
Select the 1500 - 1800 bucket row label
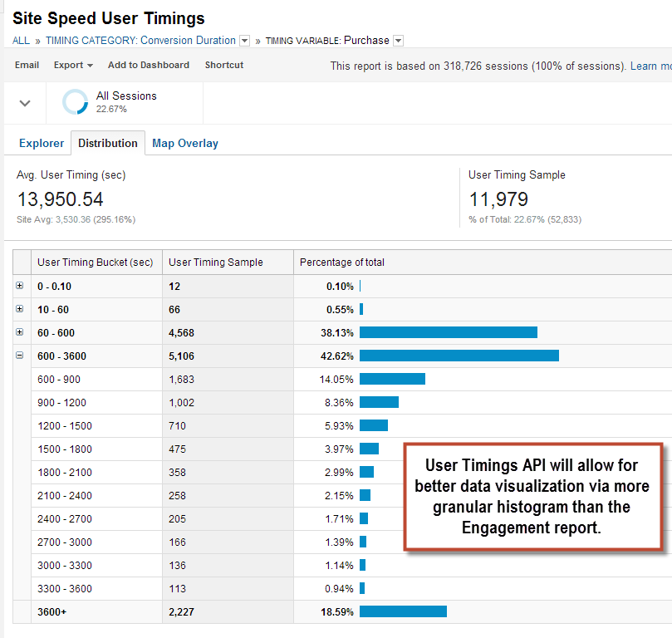(x=65, y=449)
